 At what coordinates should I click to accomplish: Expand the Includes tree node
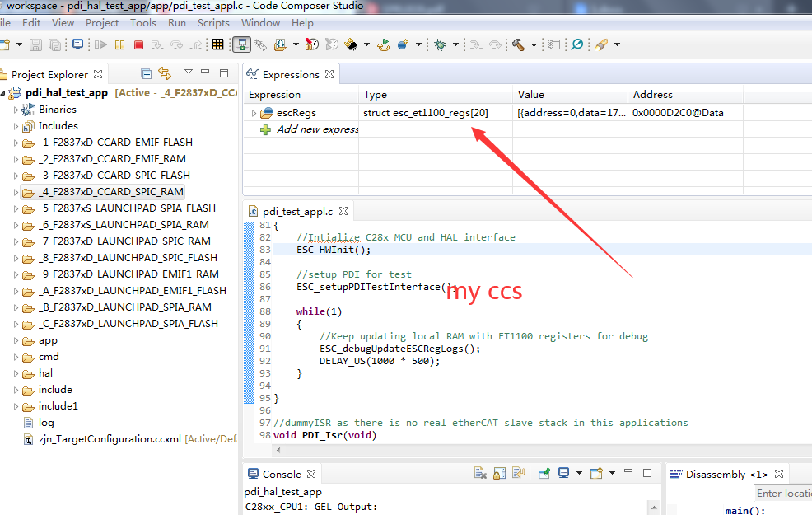click(16, 126)
